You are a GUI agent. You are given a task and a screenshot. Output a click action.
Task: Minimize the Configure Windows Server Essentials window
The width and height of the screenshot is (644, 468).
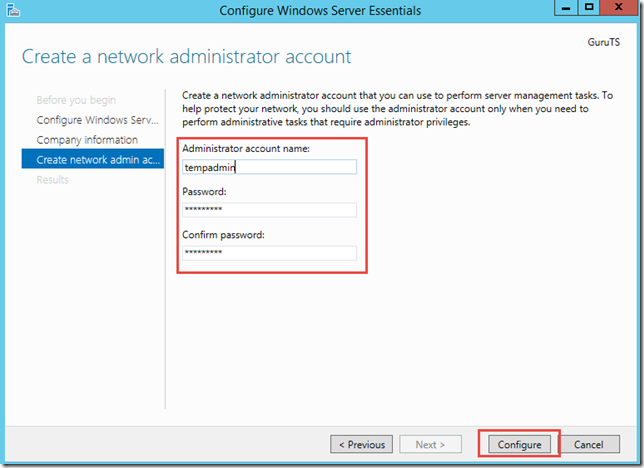click(x=566, y=8)
